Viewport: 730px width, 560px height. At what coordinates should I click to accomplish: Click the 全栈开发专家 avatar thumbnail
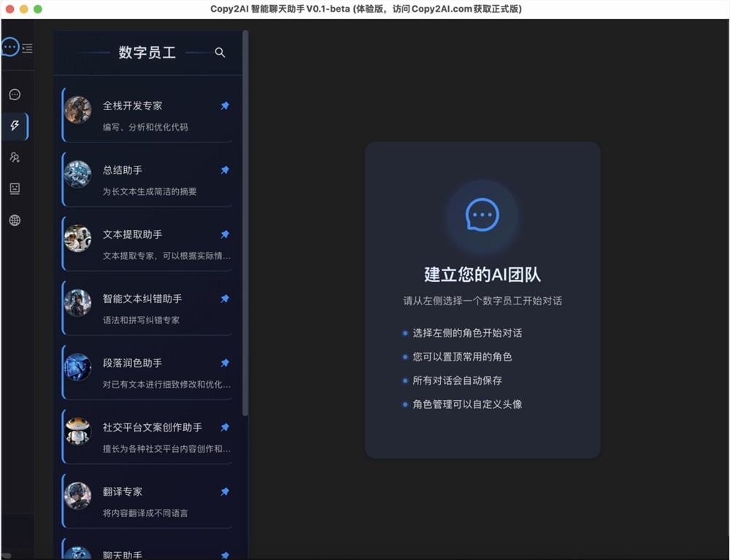click(77, 110)
